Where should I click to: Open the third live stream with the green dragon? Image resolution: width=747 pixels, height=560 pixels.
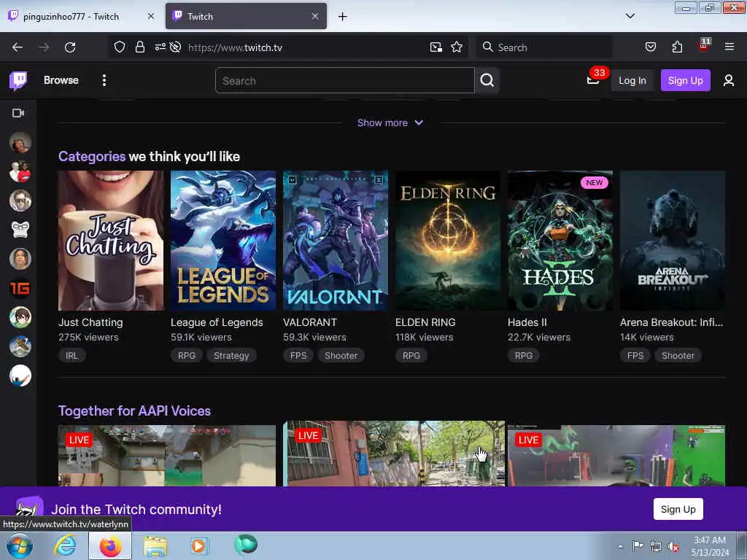(x=616, y=456)
